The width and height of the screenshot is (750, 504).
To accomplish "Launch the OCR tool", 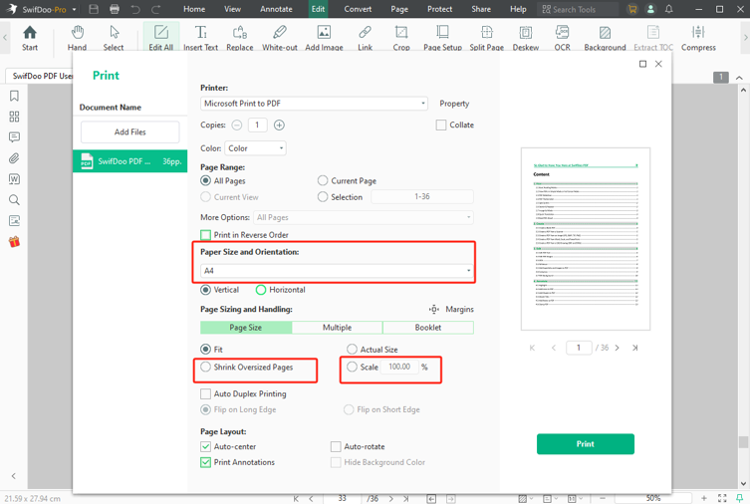I will pyautogui.click(x=562, y=37).
